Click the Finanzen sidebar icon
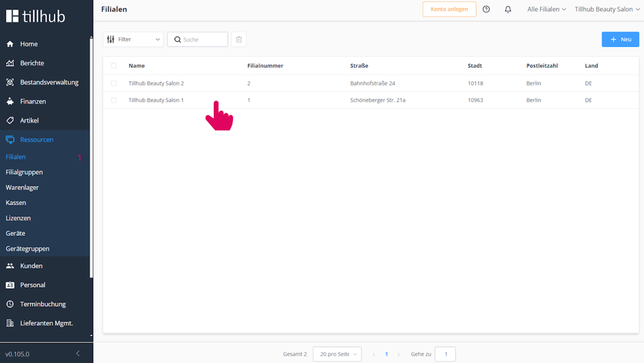Viewport: 644px width, 363px height. point(11,101)
